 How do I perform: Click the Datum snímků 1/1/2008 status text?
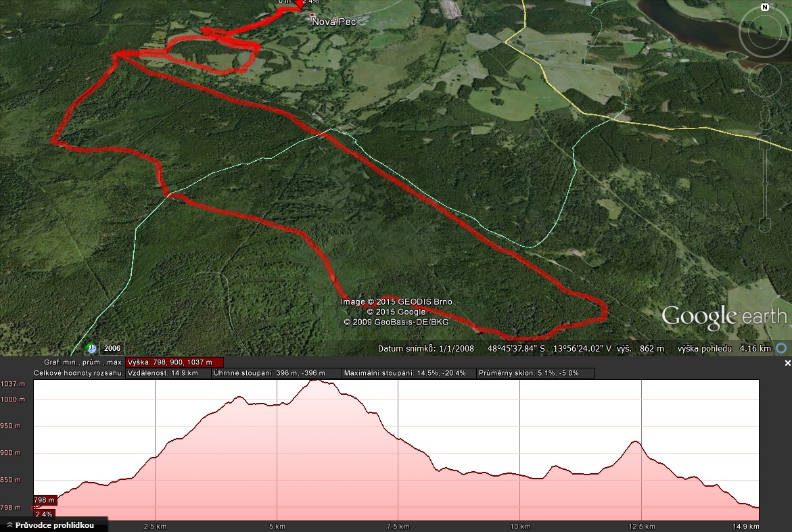(426, 348)
